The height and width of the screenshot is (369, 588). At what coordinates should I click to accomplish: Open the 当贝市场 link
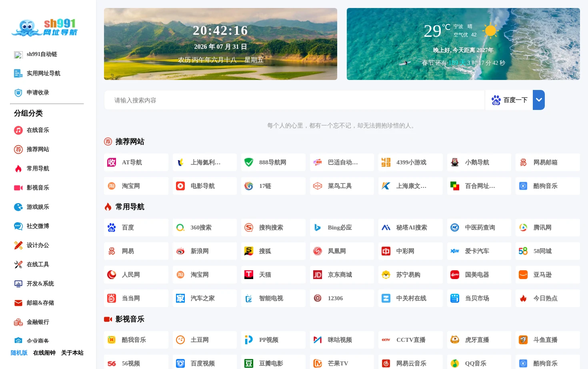click(479, 298)
